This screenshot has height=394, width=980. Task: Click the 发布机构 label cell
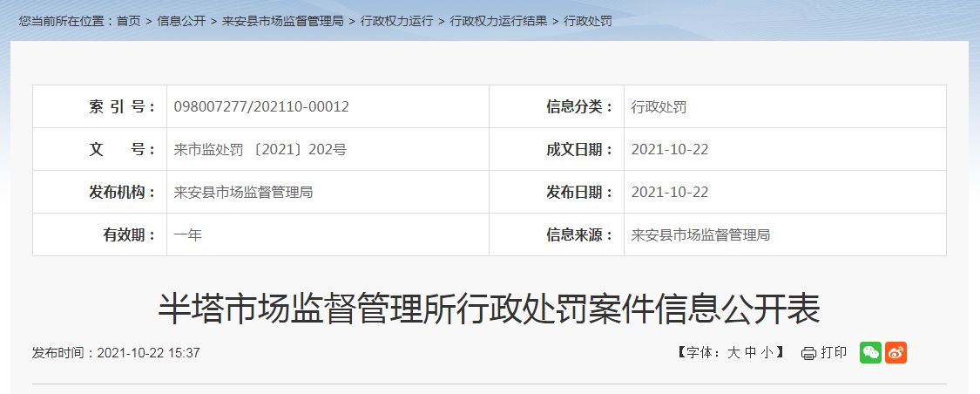click(x=100, y=192)
